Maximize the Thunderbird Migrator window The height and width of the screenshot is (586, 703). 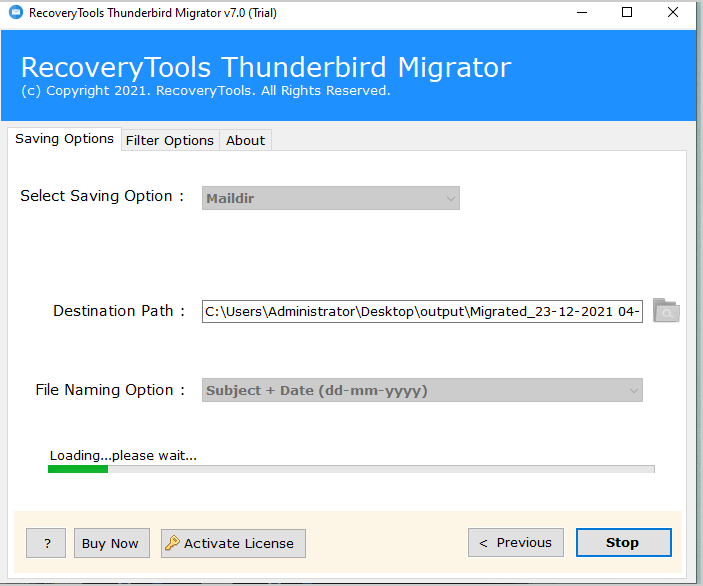tap(627, 13)
